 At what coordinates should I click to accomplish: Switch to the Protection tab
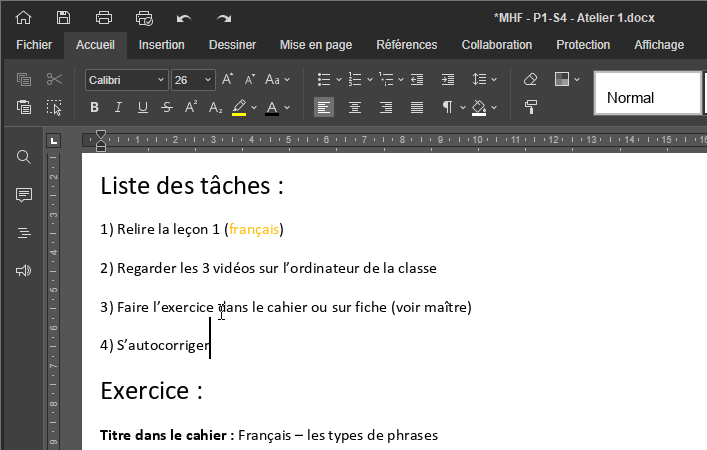(583, 45)
